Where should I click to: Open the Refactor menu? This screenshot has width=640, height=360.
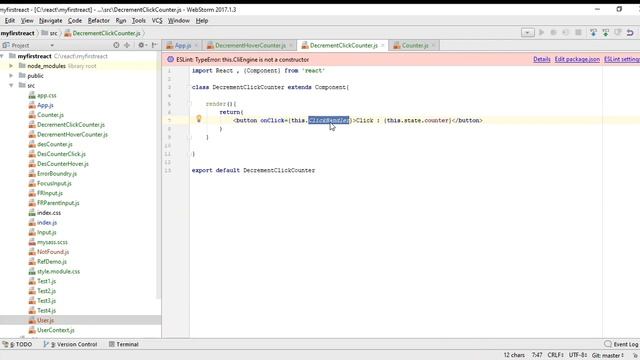pos(99,20)
